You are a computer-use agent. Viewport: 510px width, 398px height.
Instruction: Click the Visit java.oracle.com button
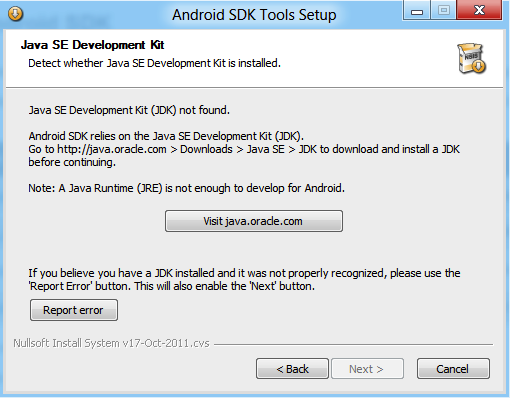[254, 221]
